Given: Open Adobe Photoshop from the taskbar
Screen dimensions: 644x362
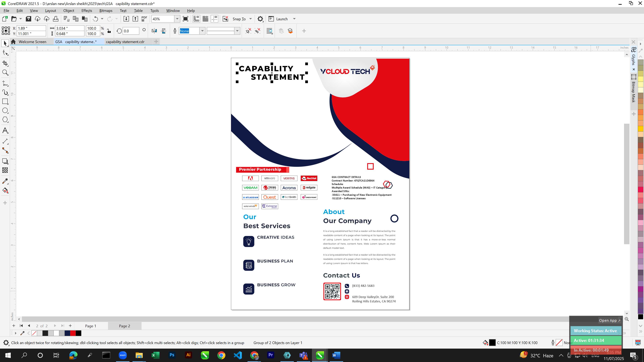Looking at the screenshot, I should (172, 355).
